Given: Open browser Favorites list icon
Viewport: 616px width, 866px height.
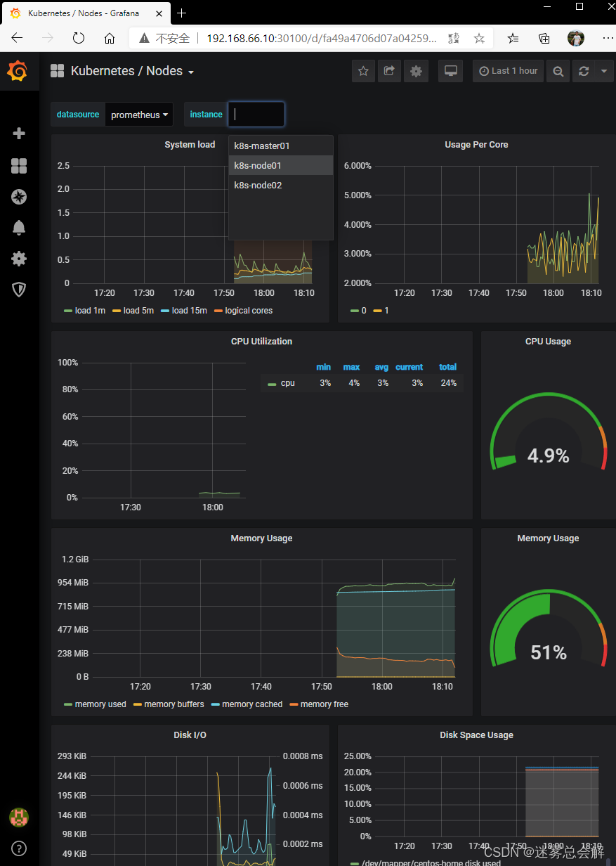Looking at the screenshot, I should (x=513, y=39).
